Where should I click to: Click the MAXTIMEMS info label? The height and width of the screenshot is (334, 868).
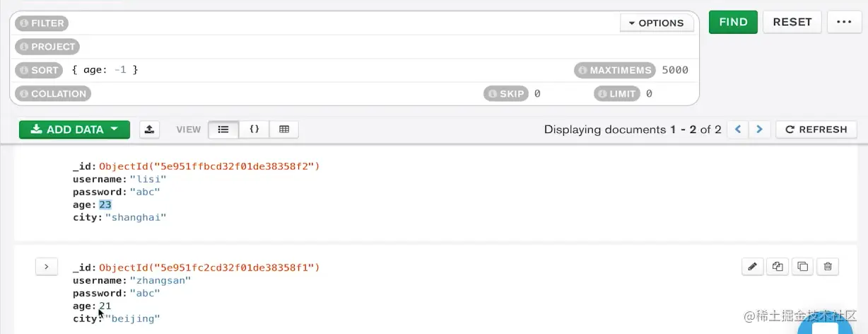click(x=614, y=70)
